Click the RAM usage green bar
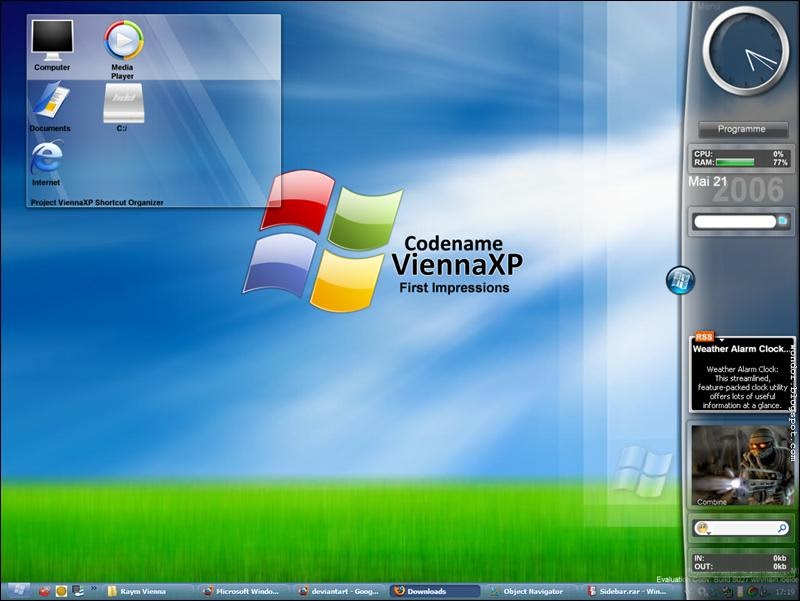Viewport: 800px width, 601px height. point(735,162)
